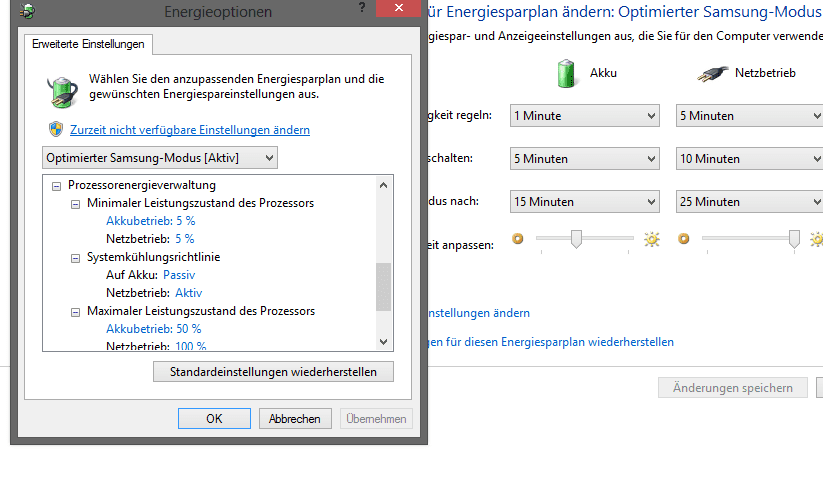
Task: Collapse the Prozessorenergieverwaltung tree node
Action: pyautogui.click(x=56, y=185)
